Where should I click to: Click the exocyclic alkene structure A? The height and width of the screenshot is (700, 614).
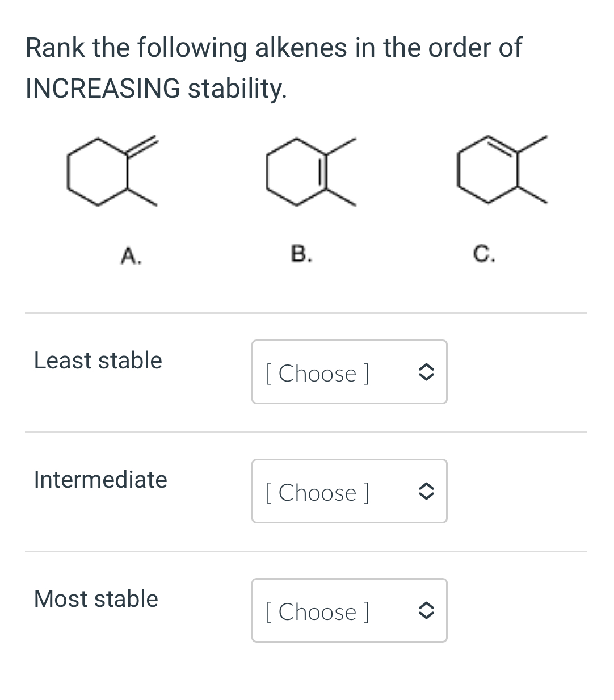coord(108,170)
